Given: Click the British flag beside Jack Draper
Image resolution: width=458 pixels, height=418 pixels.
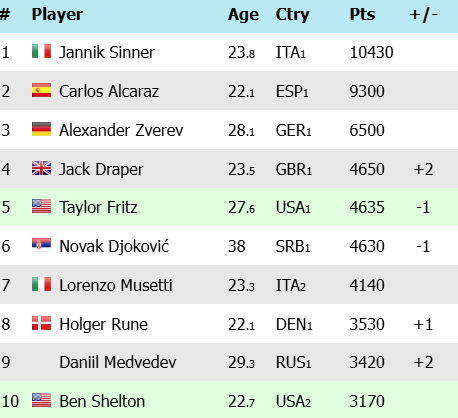Looking at the screenshot, I should tap(41, 168).
